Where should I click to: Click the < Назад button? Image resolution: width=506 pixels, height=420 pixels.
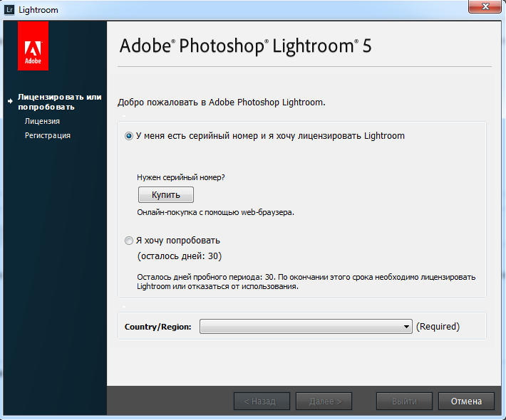(262, 401)
